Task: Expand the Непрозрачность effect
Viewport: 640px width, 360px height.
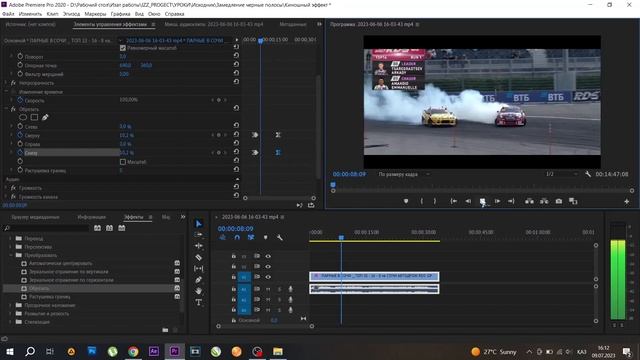Action: point(6,83)
